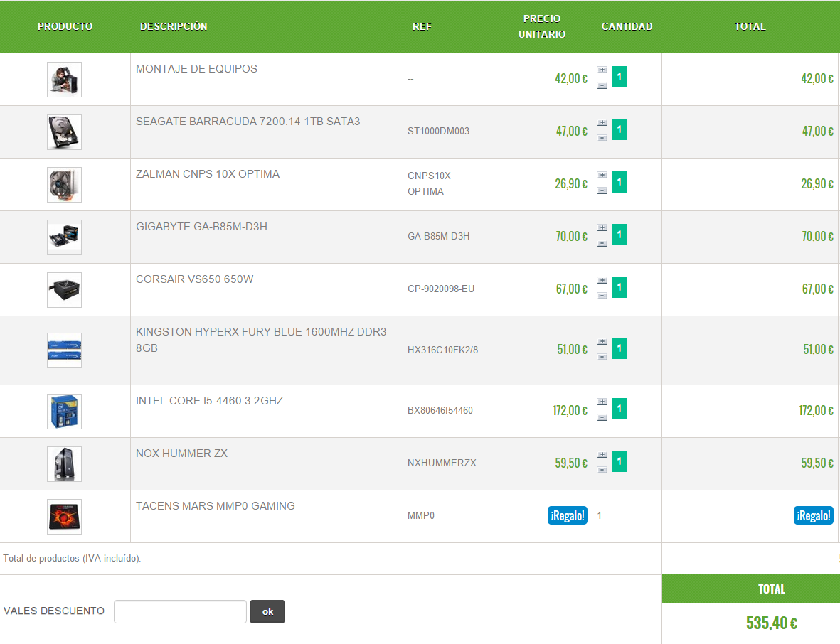Decrease quantity of GIGABYTE GA-B85M-D3H
Screen dimensions: 840x644
602,243
